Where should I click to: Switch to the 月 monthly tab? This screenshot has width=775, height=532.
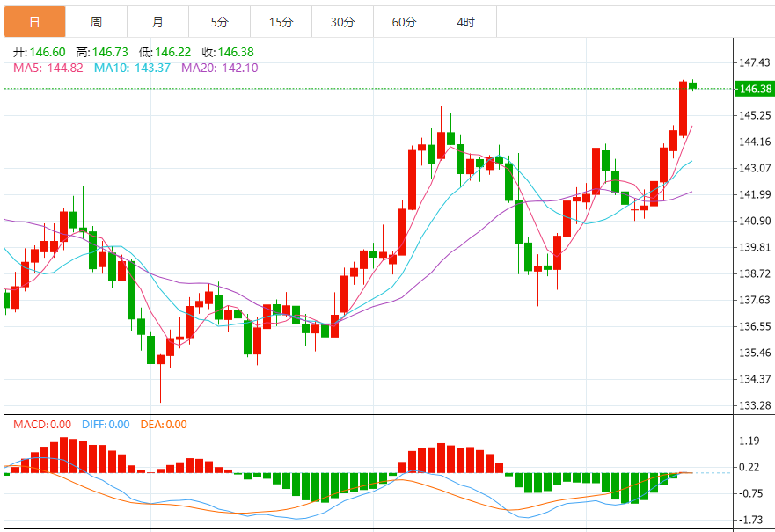pos(157,22)
